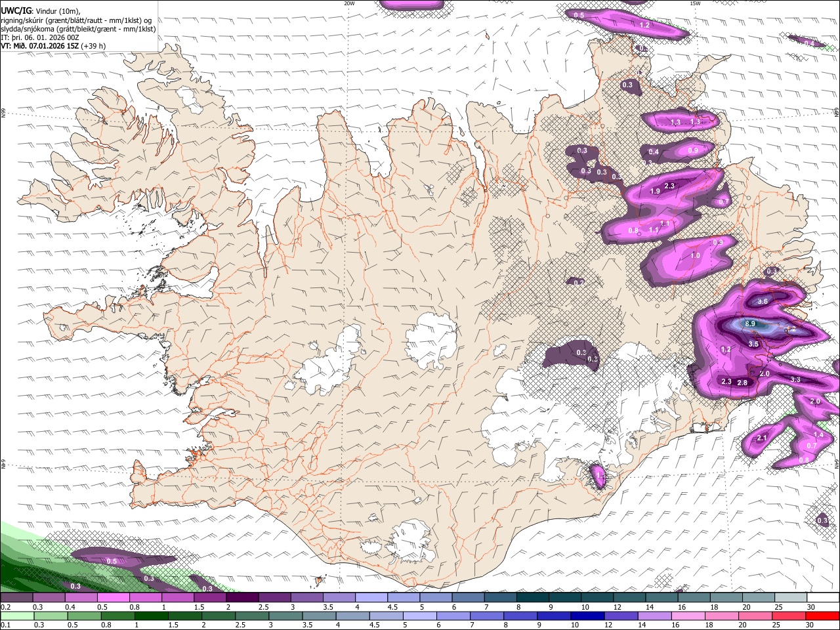
Task: Select top-row dark teal swatch labeled 8
Action: (533, 598)
